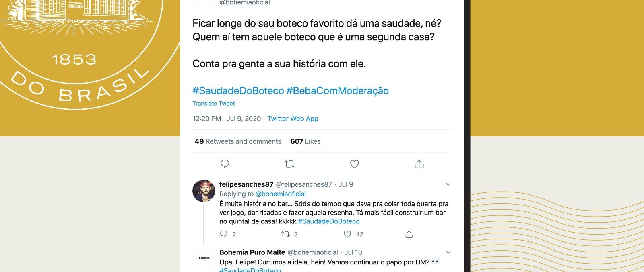Click the retweet icon under main tweet

(290, 164)
